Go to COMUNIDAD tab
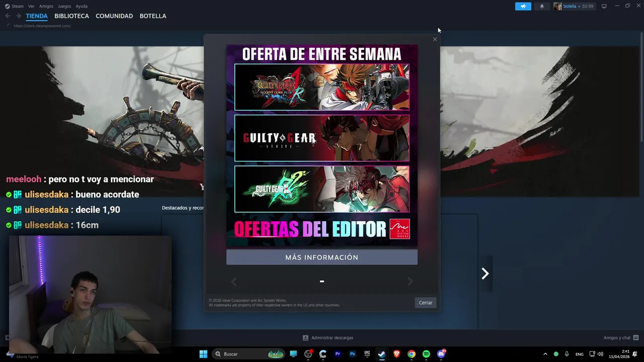This screenshot has height=362, width=644. [114, 16]
